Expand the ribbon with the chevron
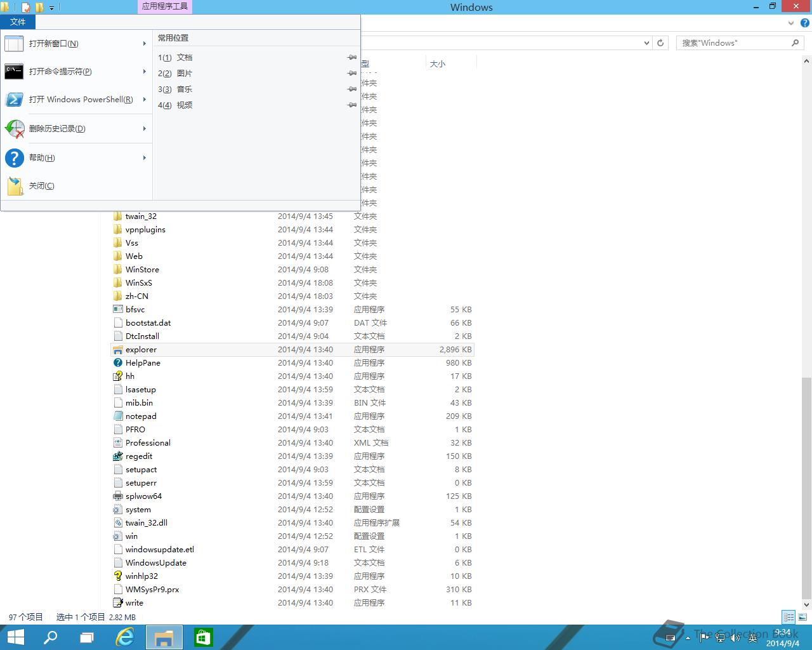The height and width of the screenshot is (650, 812). (791, 23)
